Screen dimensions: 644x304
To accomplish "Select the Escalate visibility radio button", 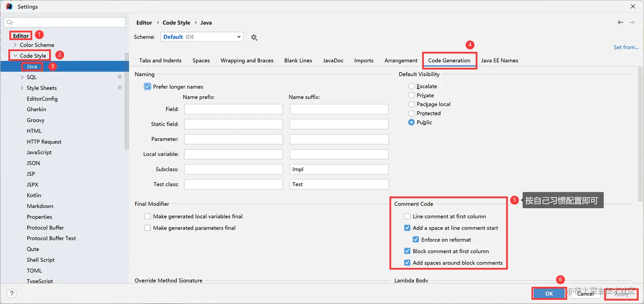I will [411, 86].
